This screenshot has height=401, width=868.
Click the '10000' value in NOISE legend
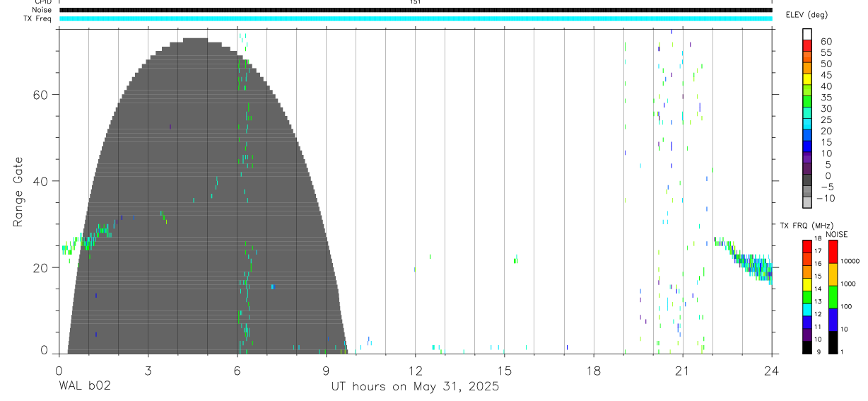pyautogui.click(x=850, y=261)
